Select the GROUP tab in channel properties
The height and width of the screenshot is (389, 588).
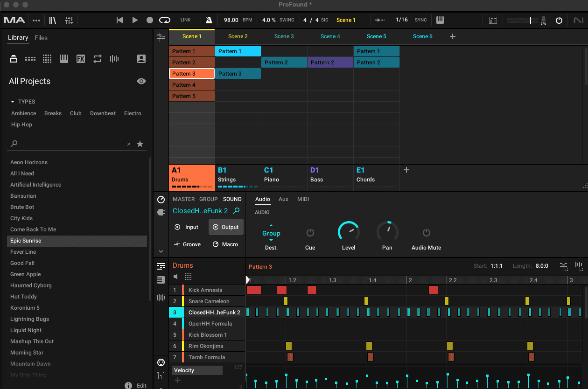tap(209, 199)
